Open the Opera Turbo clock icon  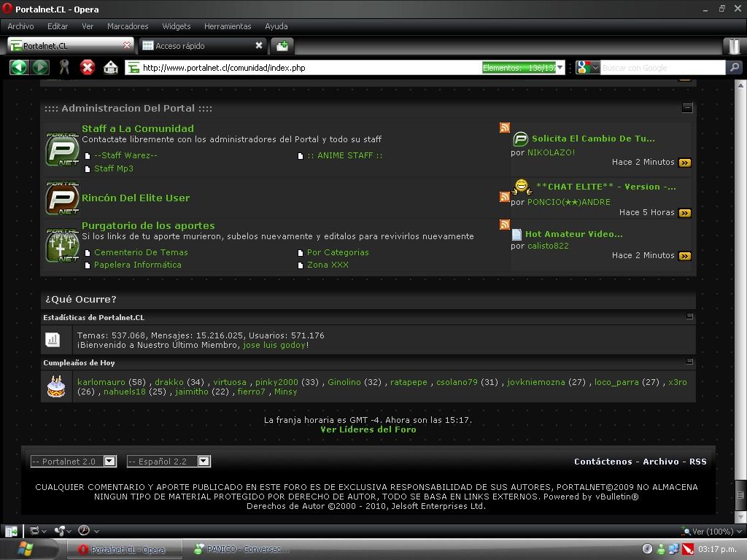(x=84, y=531)
